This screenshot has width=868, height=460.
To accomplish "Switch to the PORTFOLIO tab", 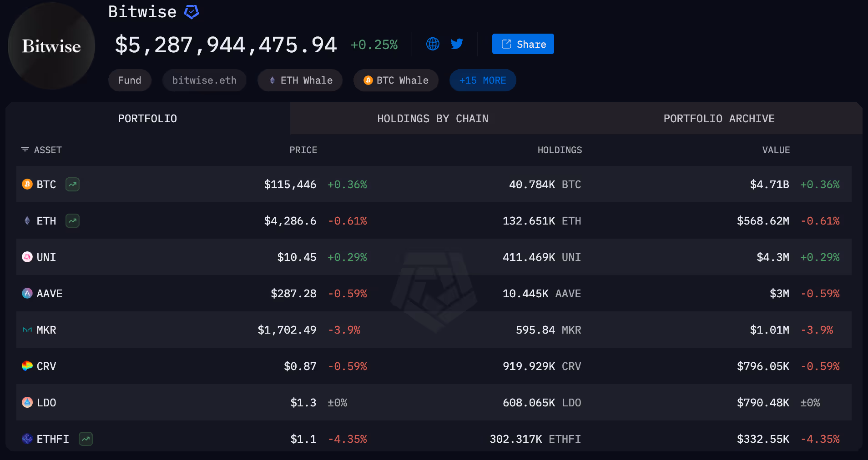I will tap(147, 119).
